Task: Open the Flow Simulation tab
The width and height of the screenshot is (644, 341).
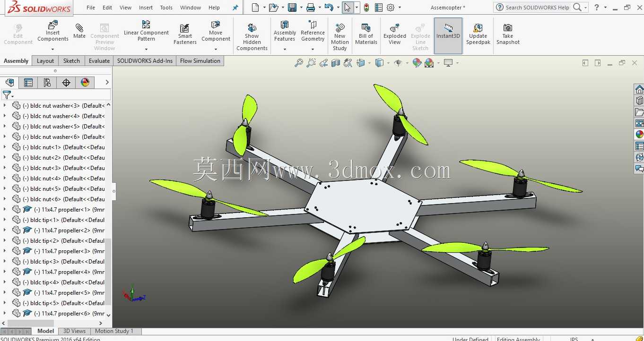Action: point(200,61)
